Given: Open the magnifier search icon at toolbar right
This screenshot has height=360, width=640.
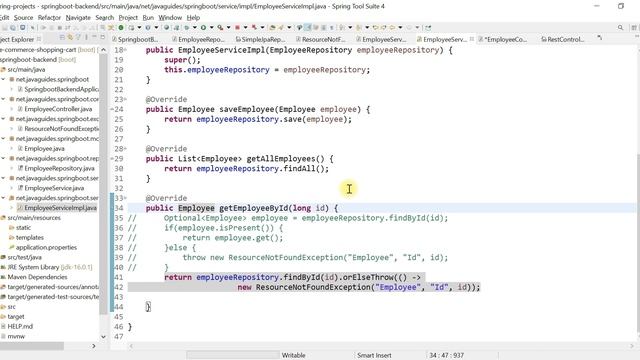Looking at the screenshot, I should click(620, 27).
